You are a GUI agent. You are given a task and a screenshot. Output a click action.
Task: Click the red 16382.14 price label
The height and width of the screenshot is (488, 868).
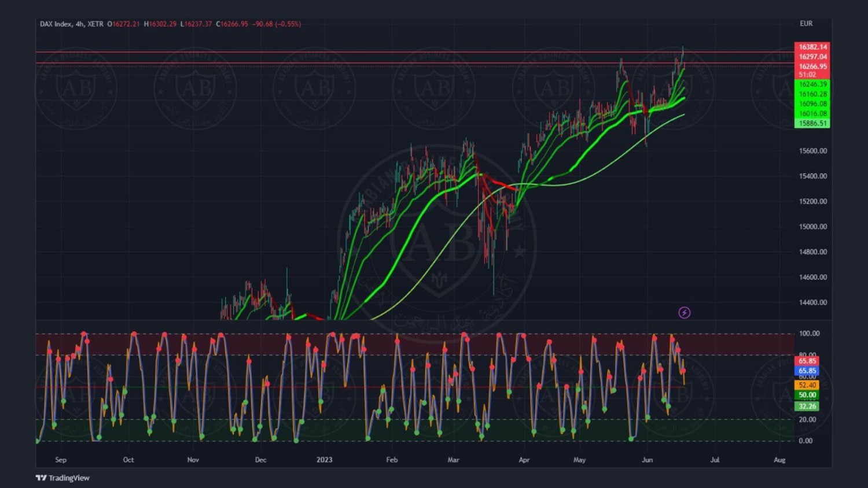tap(812, 47)
